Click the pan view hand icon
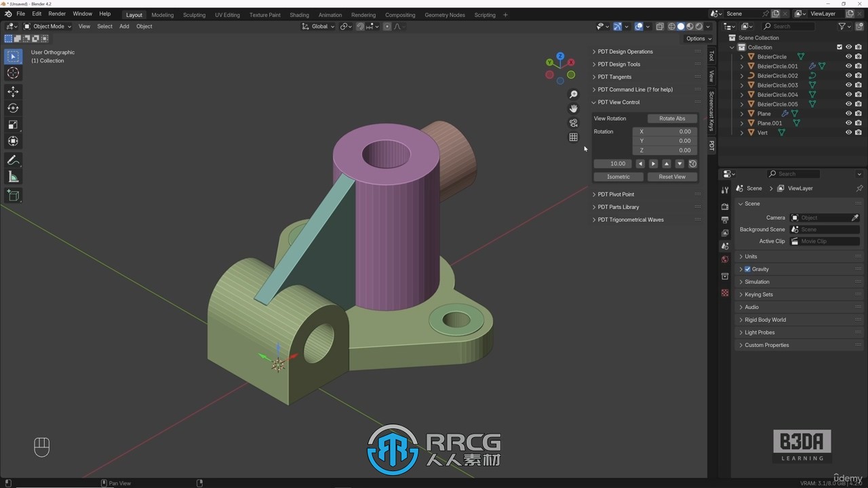Image resolution: width=868 pixels, height=488 pixels. click(574, 108)
